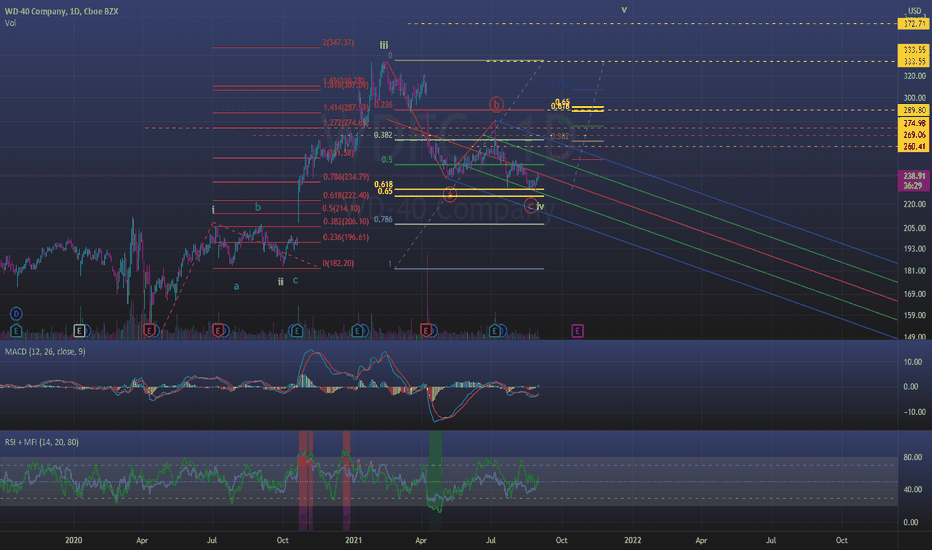Click the MACD (12, 26, close, 9) legend
Screen dimensions: 932x550
click(x=45, y=351)
